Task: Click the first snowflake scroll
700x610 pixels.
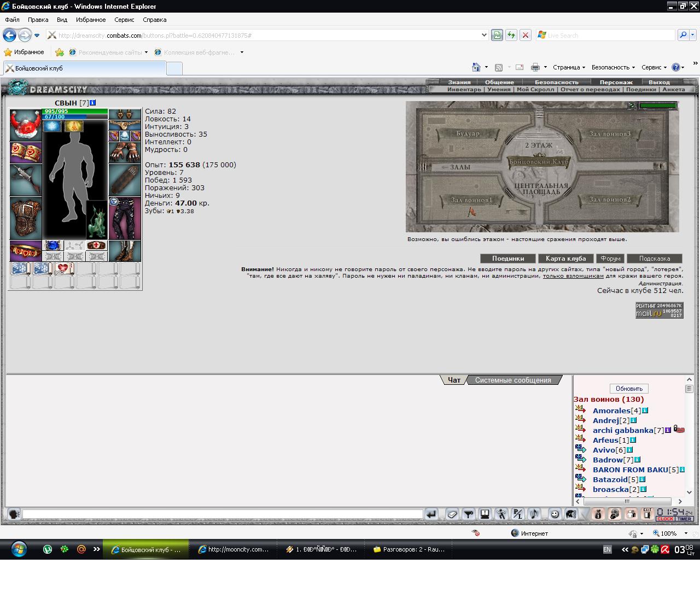Action: pos(20,268)
